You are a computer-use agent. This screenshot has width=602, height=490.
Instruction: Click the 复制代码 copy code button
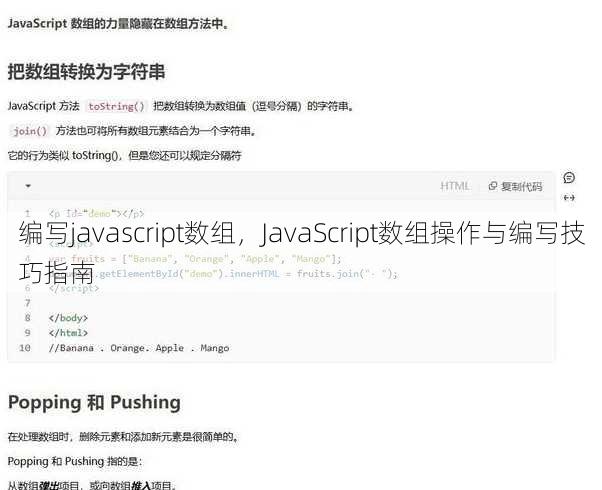[x=515, y=186]
